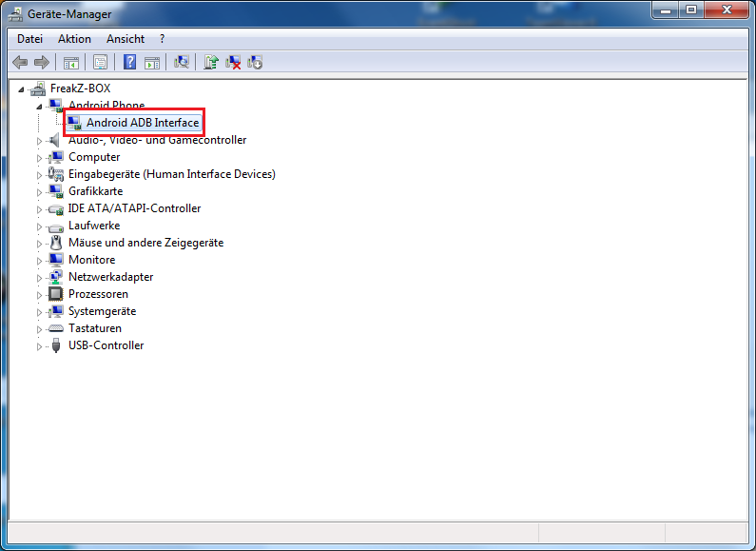The width and height of the screenshot is (756, 551).
Task: Expand the Prozessoren node
Action: pos(40,295)
